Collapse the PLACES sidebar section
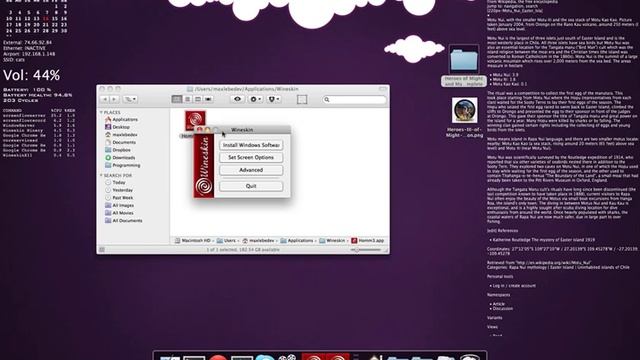640x360 pixels. (x=101, y=112)
